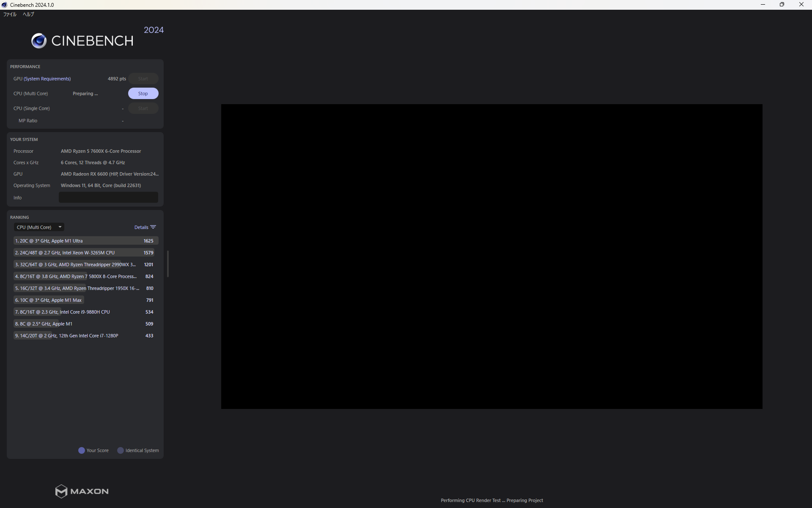Screen dimensions: 812x508
Task: Click the 4892 pts GPU score
Action: [x=117, y=79]
